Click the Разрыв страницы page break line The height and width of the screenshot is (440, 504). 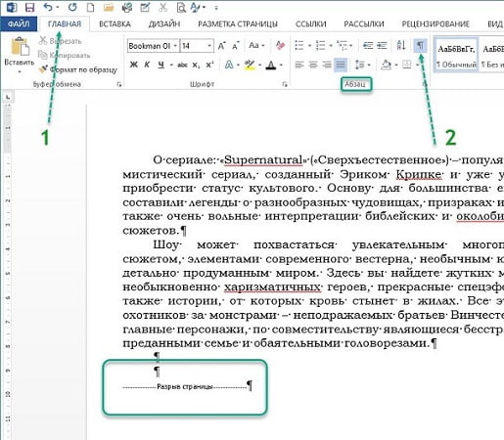pos(185,387)
